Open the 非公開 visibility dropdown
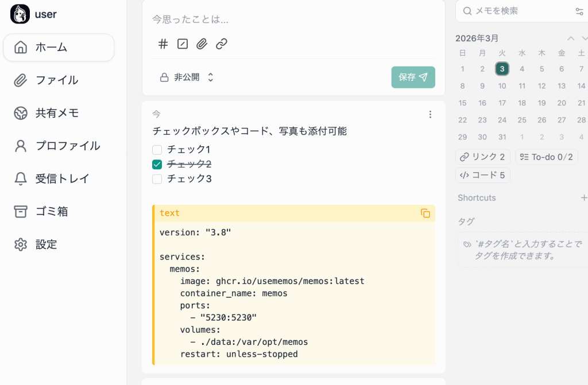 tap(187, 77)
